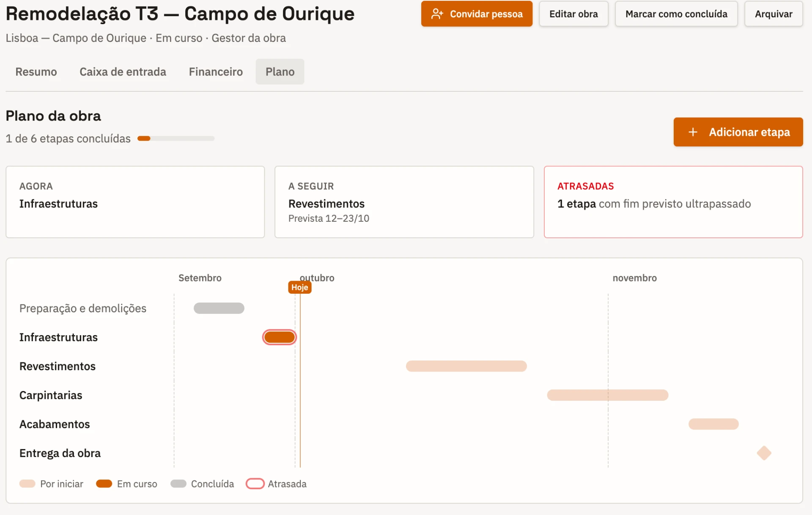Select the Revestimentos Gantt bar

click(466, 366)
